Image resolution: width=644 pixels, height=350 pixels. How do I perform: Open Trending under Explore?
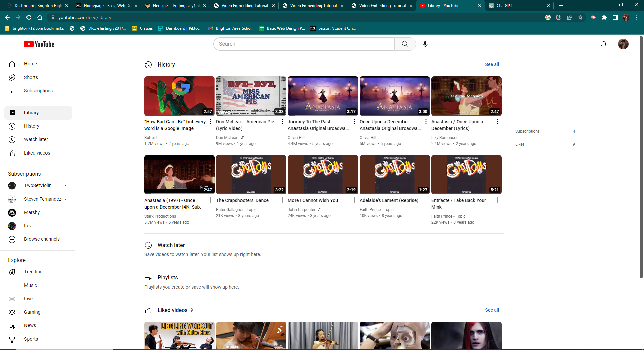(38, 272)
